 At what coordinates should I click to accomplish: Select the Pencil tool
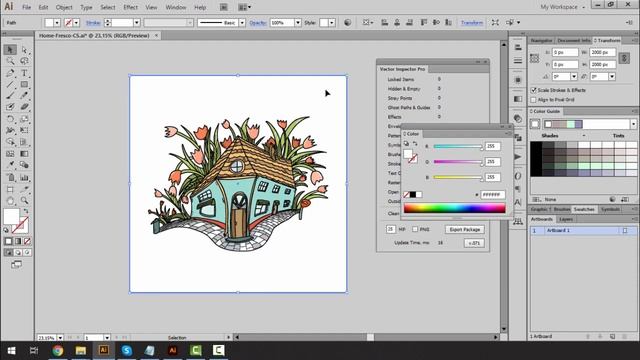tap(24, 96)
